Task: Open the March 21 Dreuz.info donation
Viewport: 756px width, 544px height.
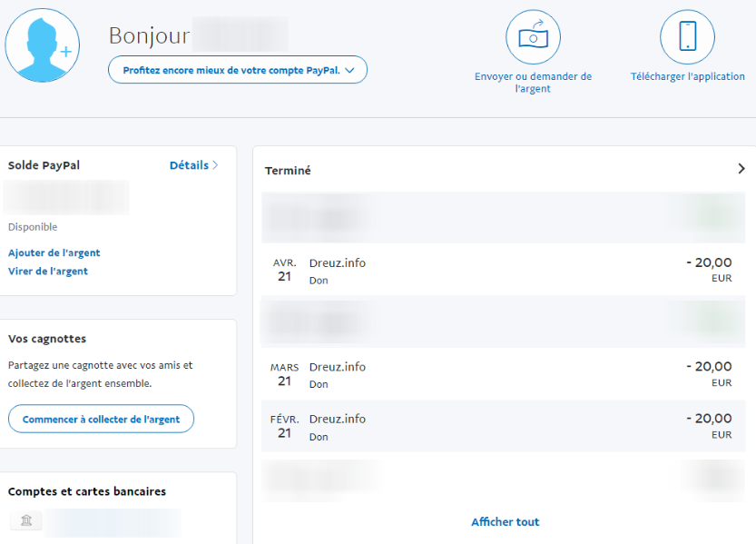Action: (x=502, y=374)
